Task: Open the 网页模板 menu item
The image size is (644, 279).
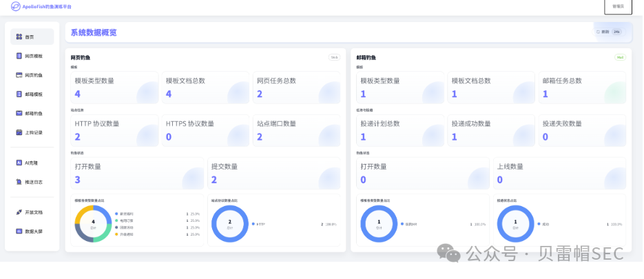Action: [32, 56]
